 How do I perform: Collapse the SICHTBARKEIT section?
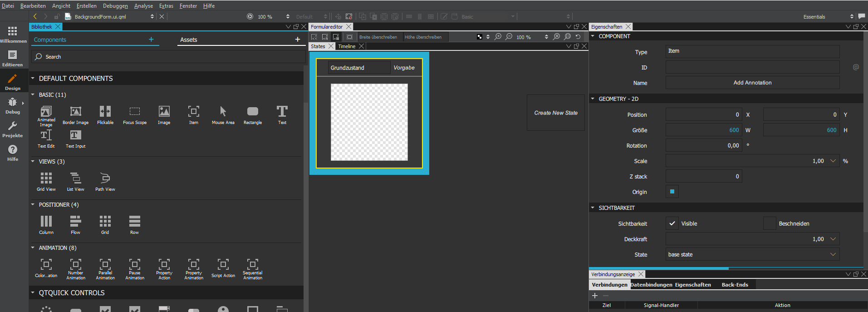pos(593,208)
